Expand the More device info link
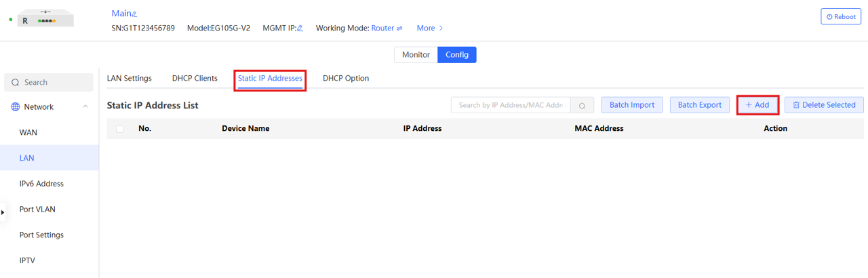868x278 pixels. (x=430, y=28)
